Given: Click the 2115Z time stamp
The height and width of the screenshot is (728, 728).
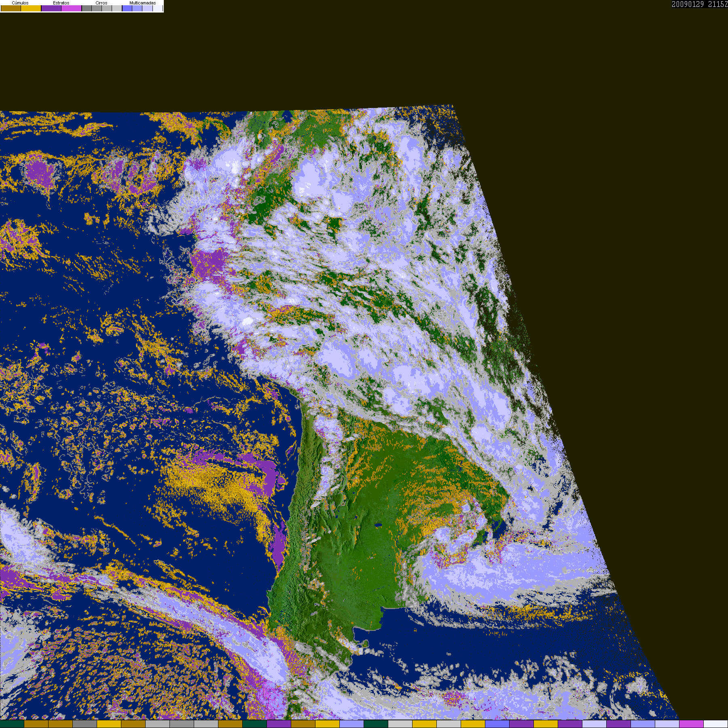Looking at the screenshot, I should point(717,4).
